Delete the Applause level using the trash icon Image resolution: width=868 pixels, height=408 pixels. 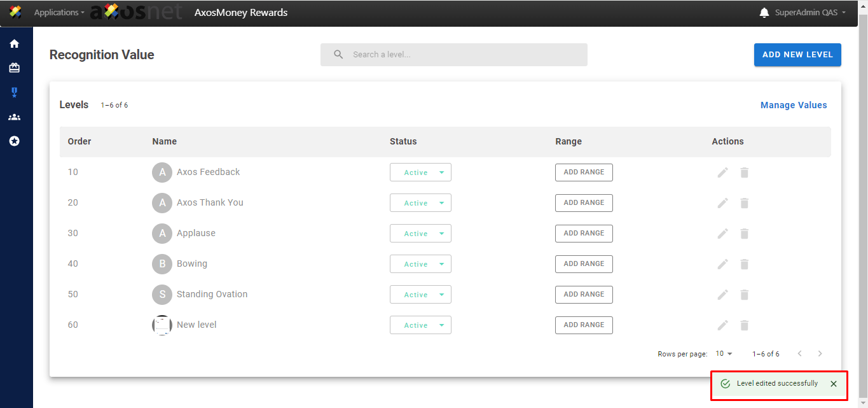click(x=744, y=234)
